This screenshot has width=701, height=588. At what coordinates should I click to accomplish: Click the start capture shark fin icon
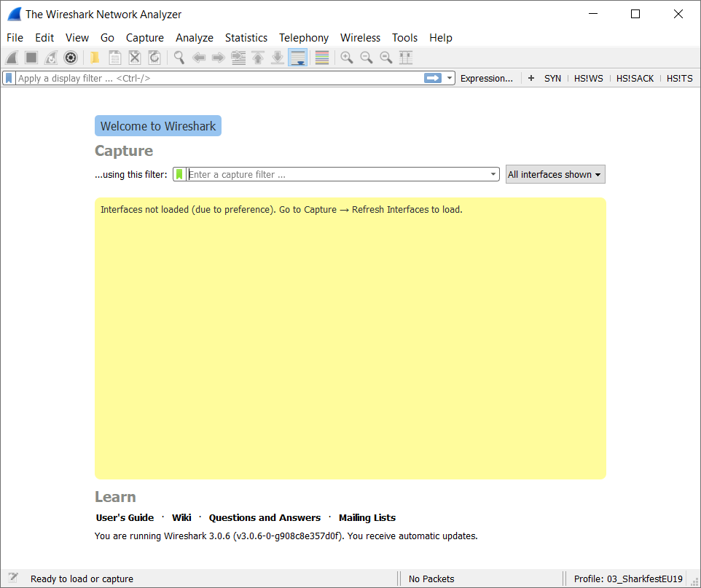12,58
